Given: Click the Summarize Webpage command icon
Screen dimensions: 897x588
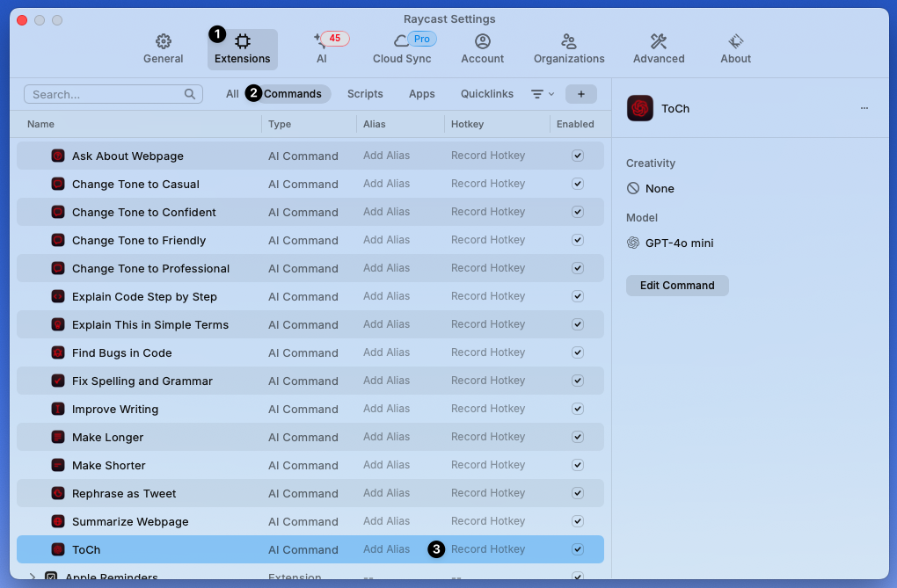Looking at the screenshot, I should [58, 521].
